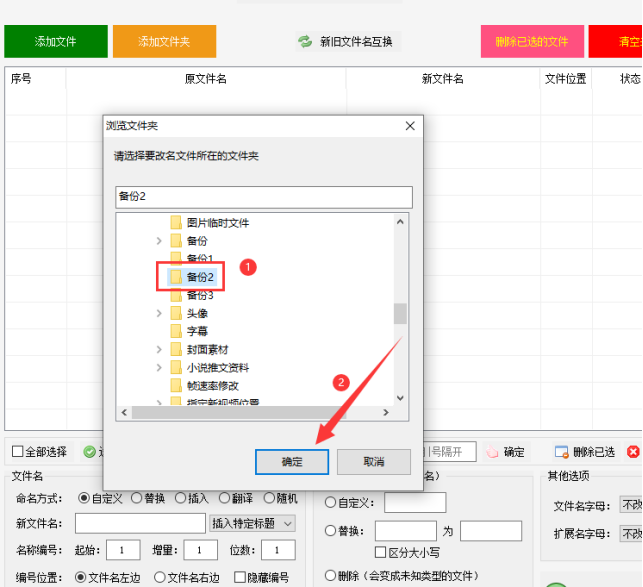This screenshot has height=587, width=643.
Task: Click the 号隔开 input field
Action: 450,452
